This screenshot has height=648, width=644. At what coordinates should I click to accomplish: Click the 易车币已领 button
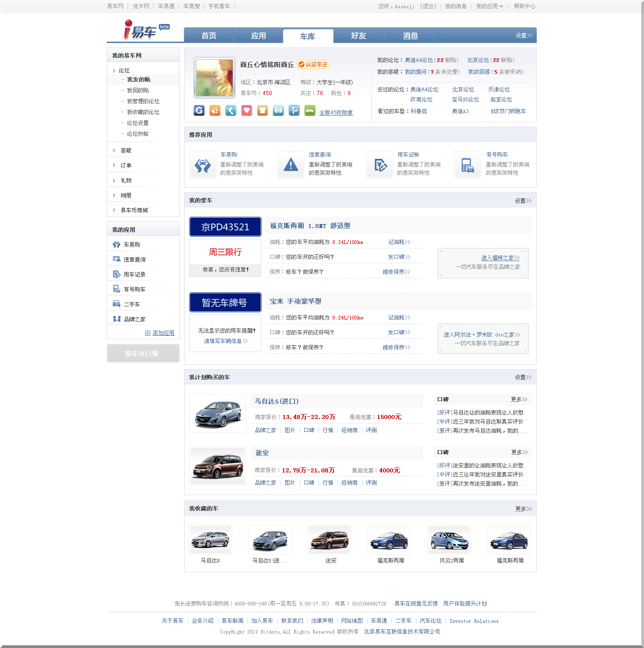click(x=143, y=353)
